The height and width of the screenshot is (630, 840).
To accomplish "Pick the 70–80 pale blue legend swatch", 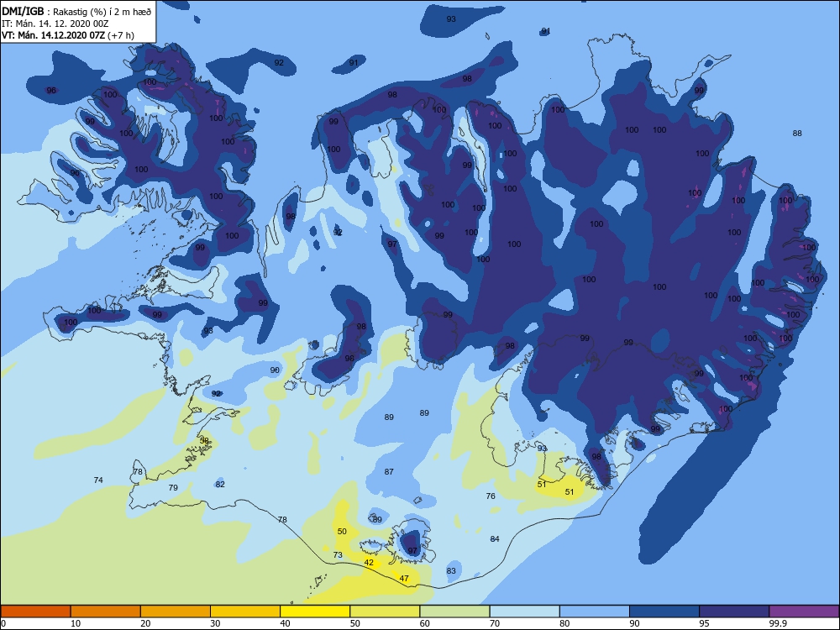I will 524,612.
